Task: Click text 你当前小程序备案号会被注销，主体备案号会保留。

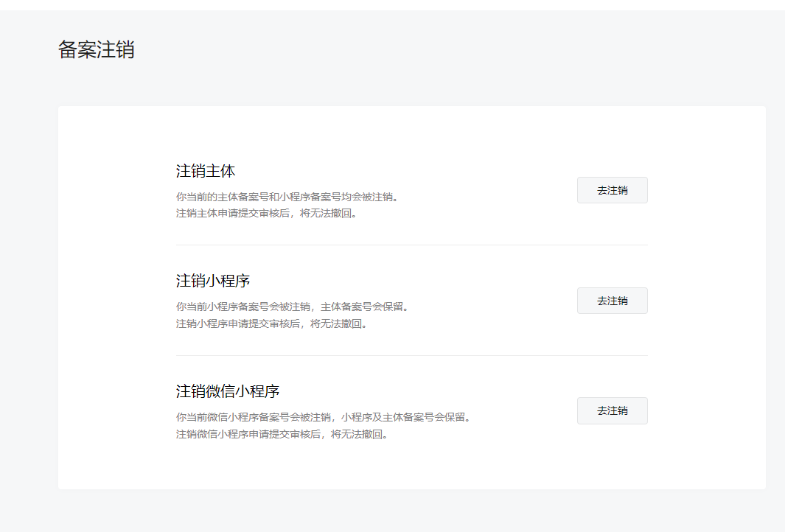Action: (x=294, y=307)
